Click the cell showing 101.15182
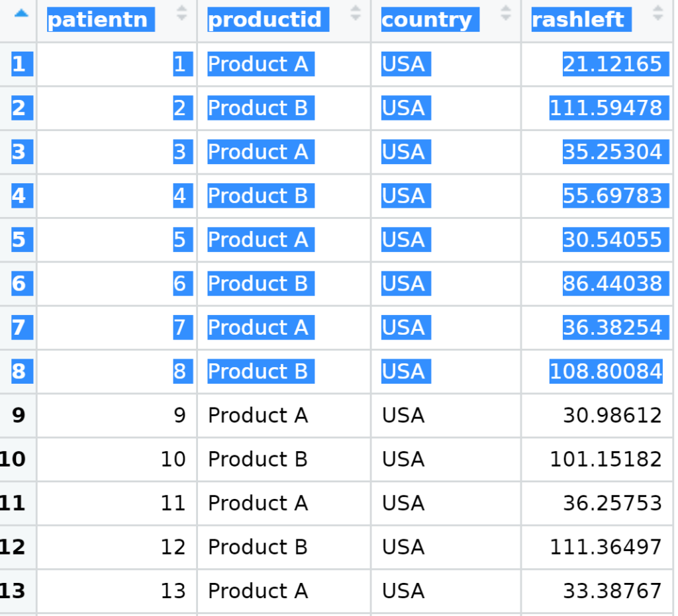Viewport: 678px width, 616px height. click(x=605, y=459)
